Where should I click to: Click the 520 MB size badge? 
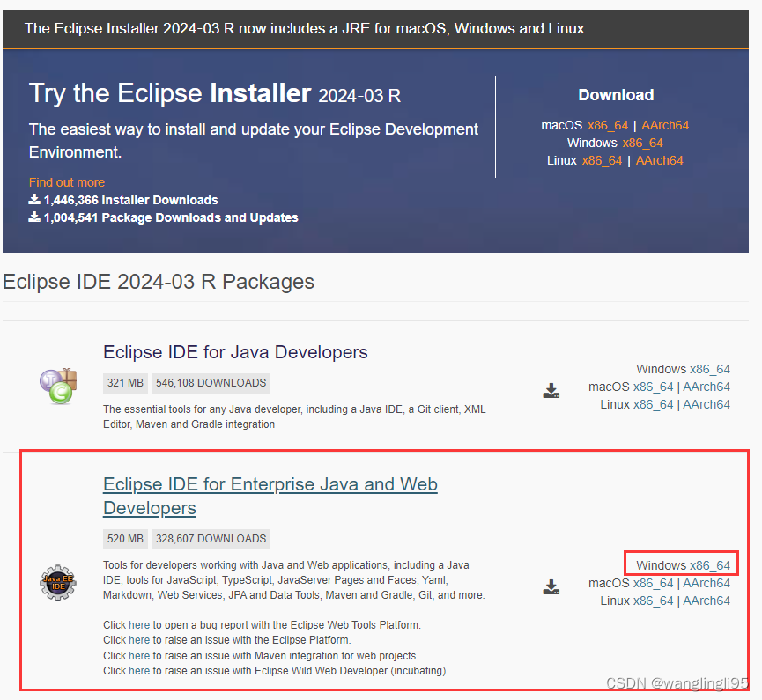[125, 539]
